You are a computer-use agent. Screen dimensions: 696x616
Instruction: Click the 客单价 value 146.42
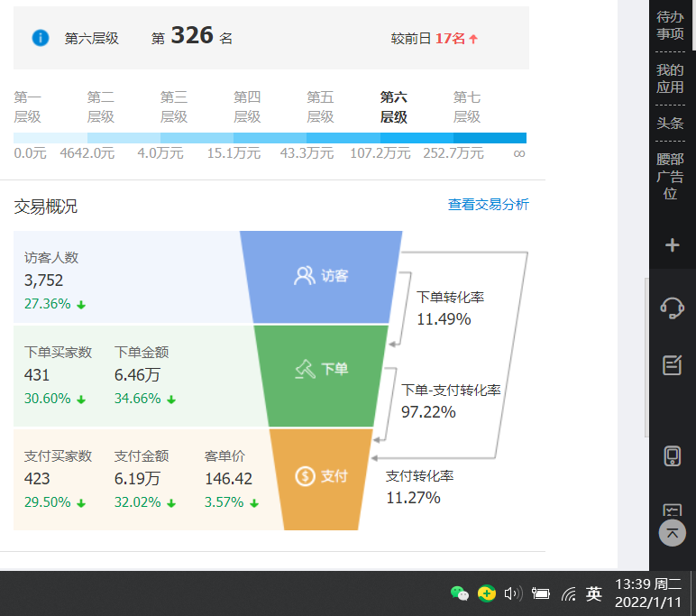point(229,479)
